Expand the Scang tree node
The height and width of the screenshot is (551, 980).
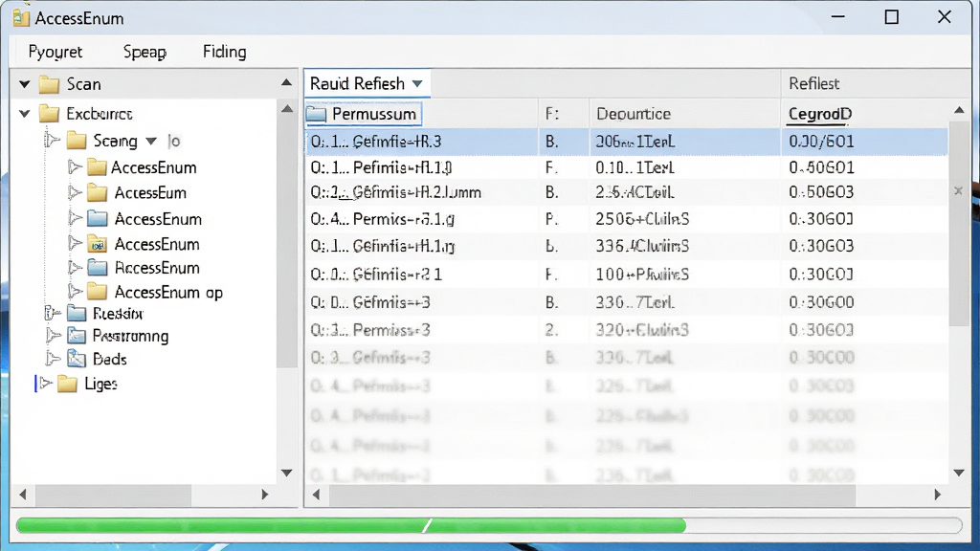53,140
